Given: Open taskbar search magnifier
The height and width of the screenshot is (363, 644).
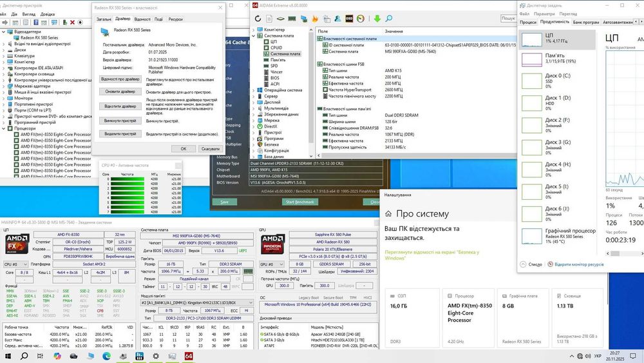Looking at the screenshot, I should pyautogui.click(x=24, y=356).
